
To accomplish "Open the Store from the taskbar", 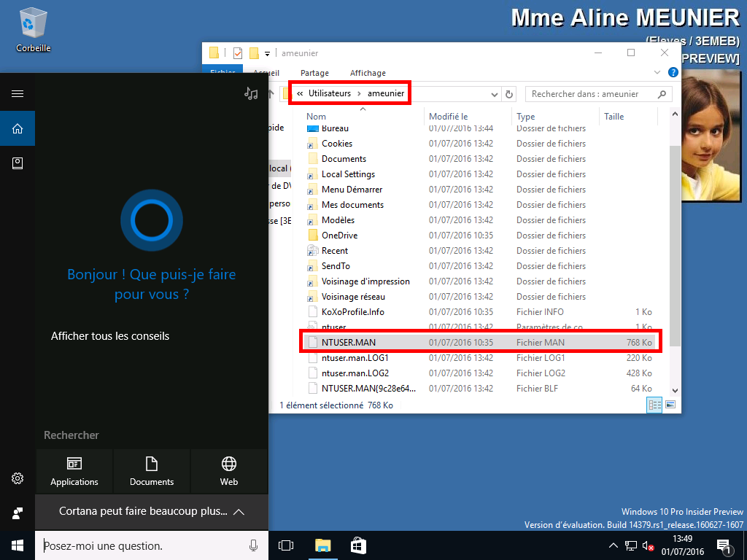I will pos(358,545).
